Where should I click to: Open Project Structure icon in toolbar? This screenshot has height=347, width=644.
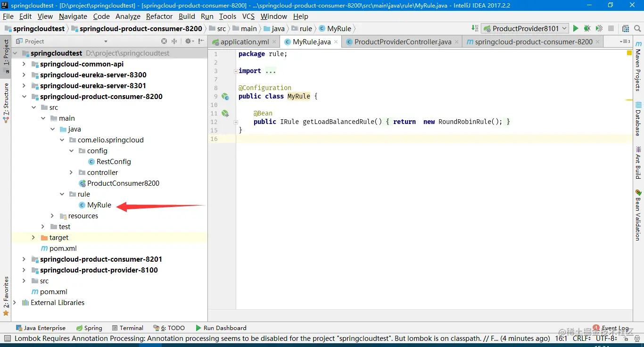[x=626, y=28]
